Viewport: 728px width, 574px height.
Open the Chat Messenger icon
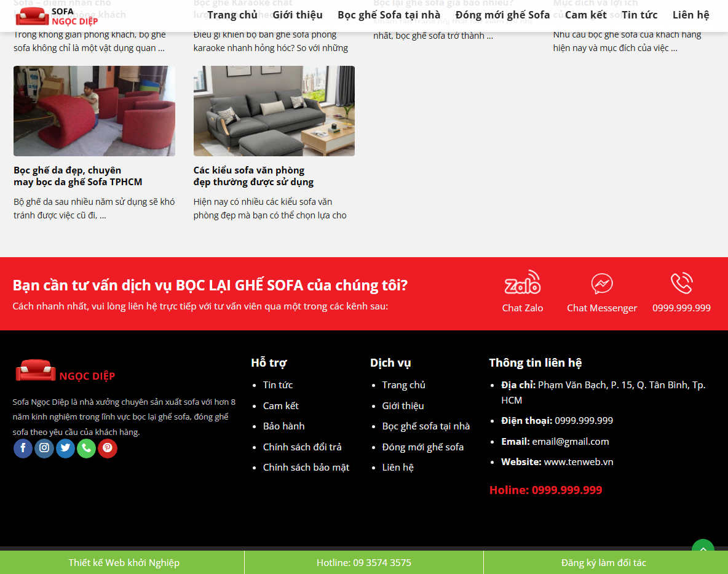point(601,284)
